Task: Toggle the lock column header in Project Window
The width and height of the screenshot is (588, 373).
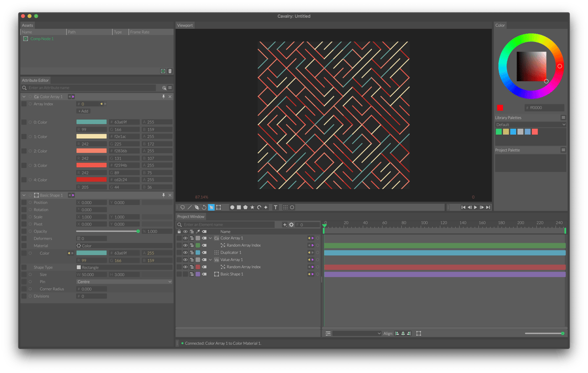Action: point(179,232)
